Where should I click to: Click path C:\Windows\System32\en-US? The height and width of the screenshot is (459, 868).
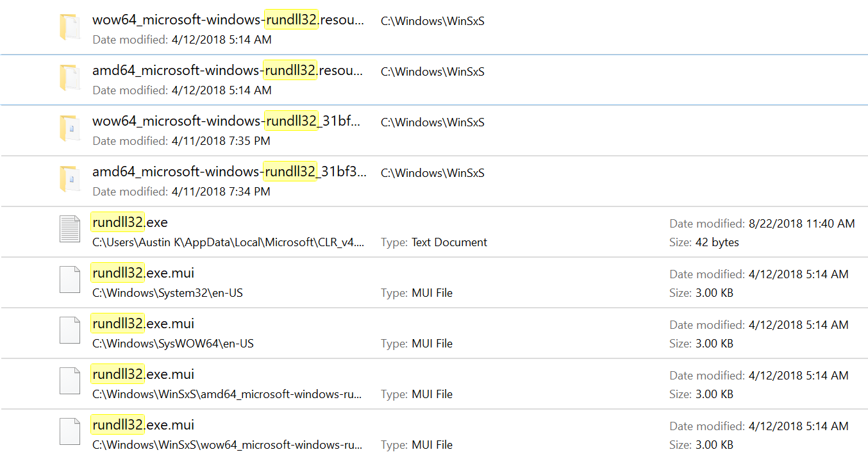pos(167,293)
